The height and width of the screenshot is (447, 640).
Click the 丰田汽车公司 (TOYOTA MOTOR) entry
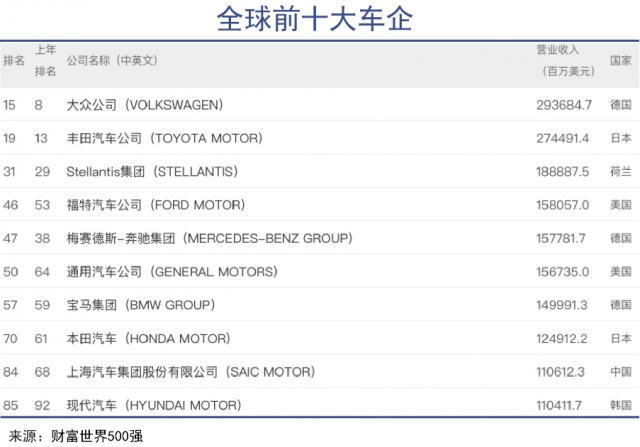pyautogui.click(x=163, y=138)
